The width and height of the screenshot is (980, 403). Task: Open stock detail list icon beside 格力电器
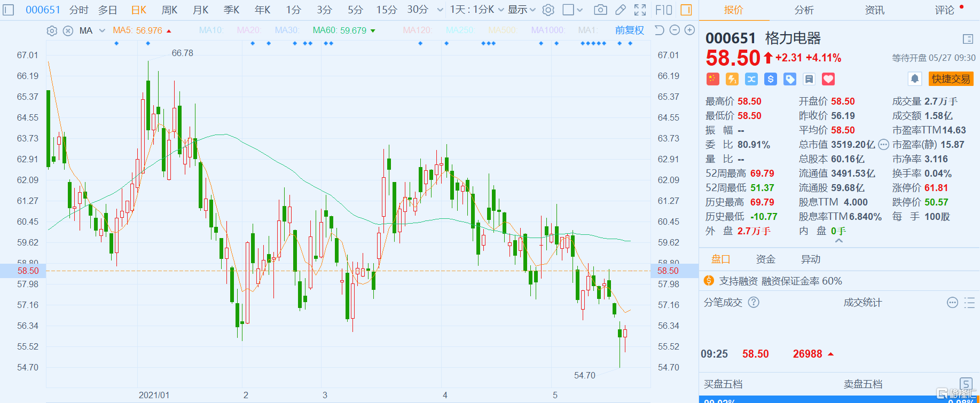pyautogui.click(x=968, y=39)
